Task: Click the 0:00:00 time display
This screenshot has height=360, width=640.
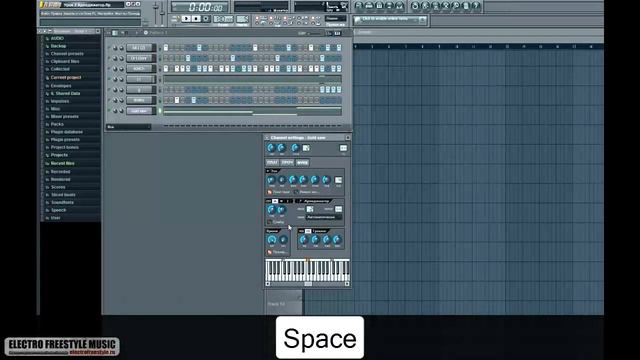Action: click(x=200, y=7)
